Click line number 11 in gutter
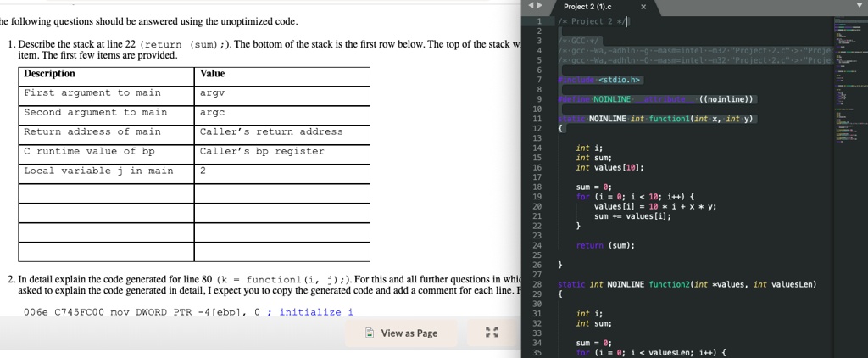This screenshot has height=358, width=868. coord(537,119)
